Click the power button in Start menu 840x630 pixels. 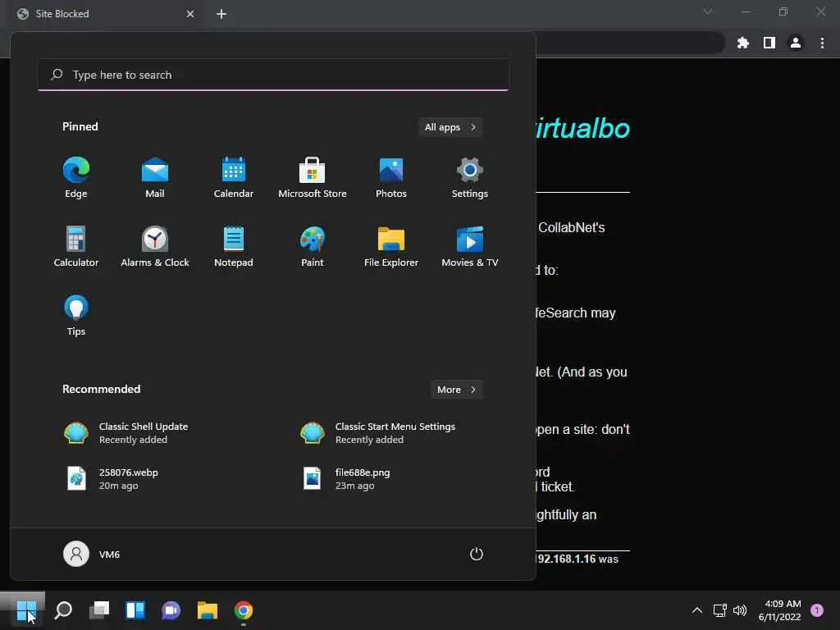click(477, 554)
